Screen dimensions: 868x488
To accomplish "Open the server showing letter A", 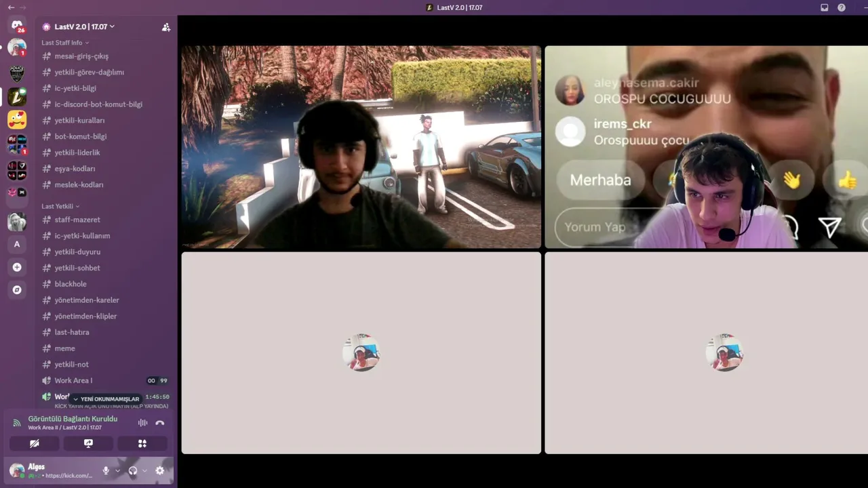I will pos(17,244).
